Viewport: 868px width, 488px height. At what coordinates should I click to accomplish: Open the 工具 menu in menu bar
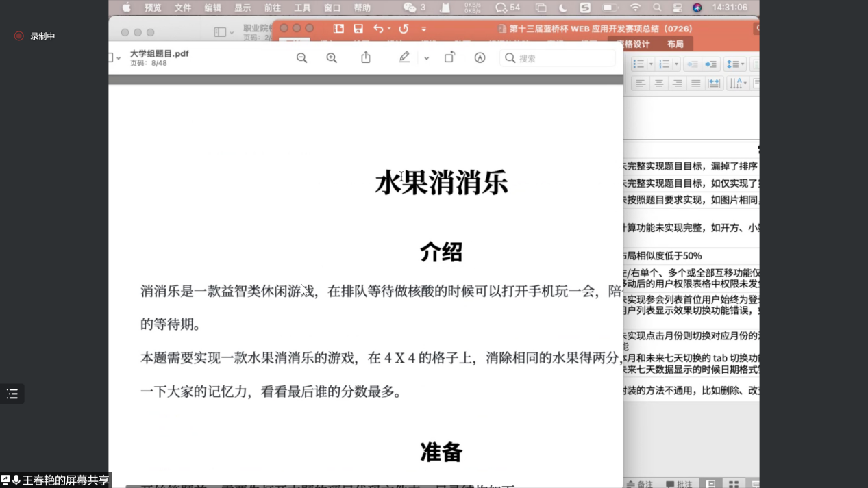302,8
